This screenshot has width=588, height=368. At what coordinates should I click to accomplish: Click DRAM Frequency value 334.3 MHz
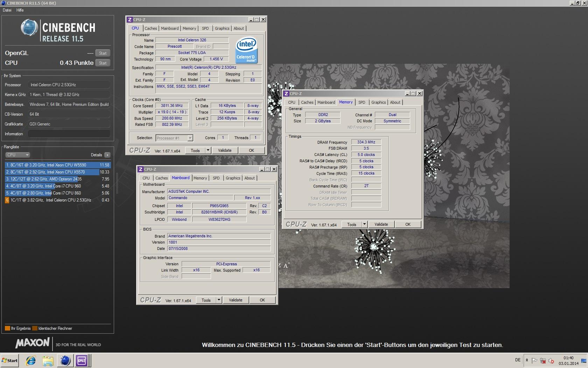tap(366, 142)
